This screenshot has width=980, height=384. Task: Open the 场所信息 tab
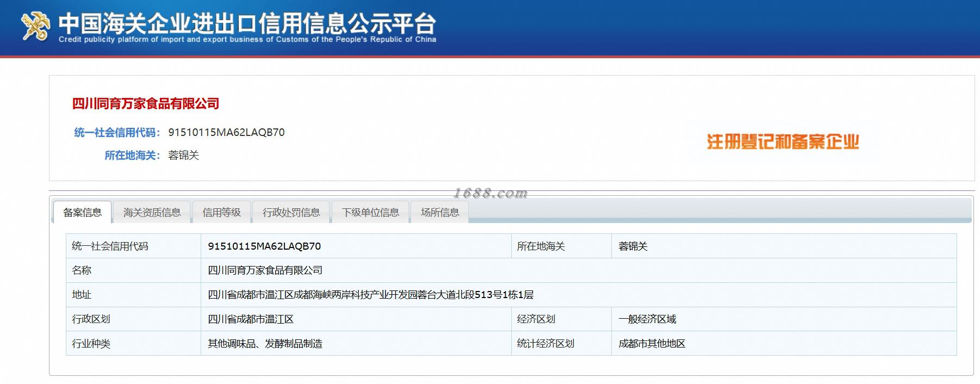coord(440,212)
